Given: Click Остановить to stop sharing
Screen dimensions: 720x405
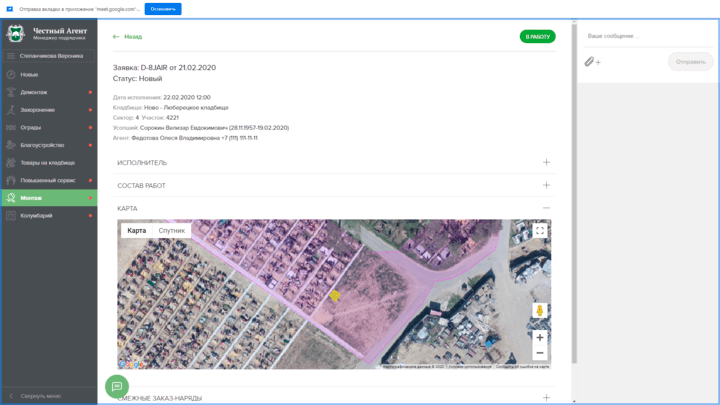Looking at the screenshot, I should pos(163,9).
